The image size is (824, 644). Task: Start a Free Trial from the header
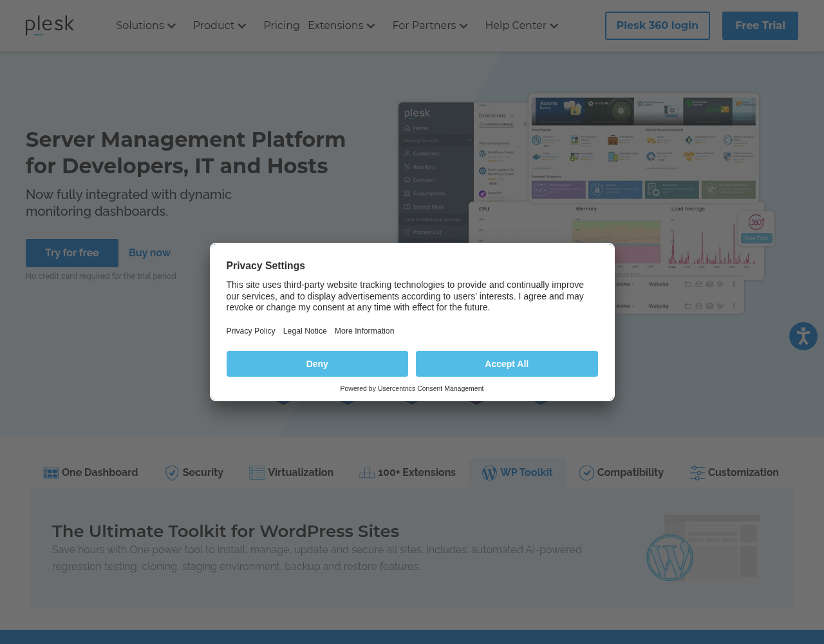click(760, 26)
